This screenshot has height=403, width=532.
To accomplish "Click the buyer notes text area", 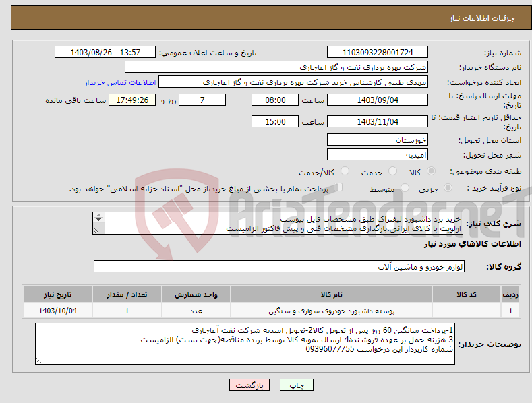I will pos(245,344).
